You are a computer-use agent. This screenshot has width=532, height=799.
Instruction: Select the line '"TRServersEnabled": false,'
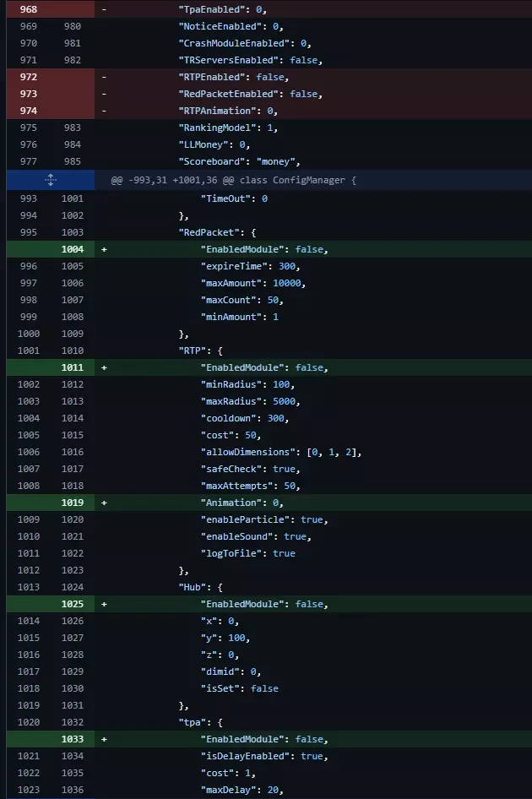(x=250, y=60)
